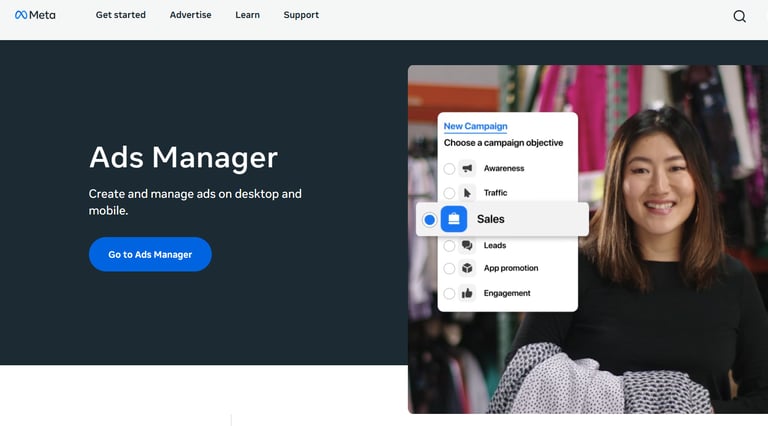The image size is (768, 426).
Task: Click the Awareness objective label
Action: point(504,168)
